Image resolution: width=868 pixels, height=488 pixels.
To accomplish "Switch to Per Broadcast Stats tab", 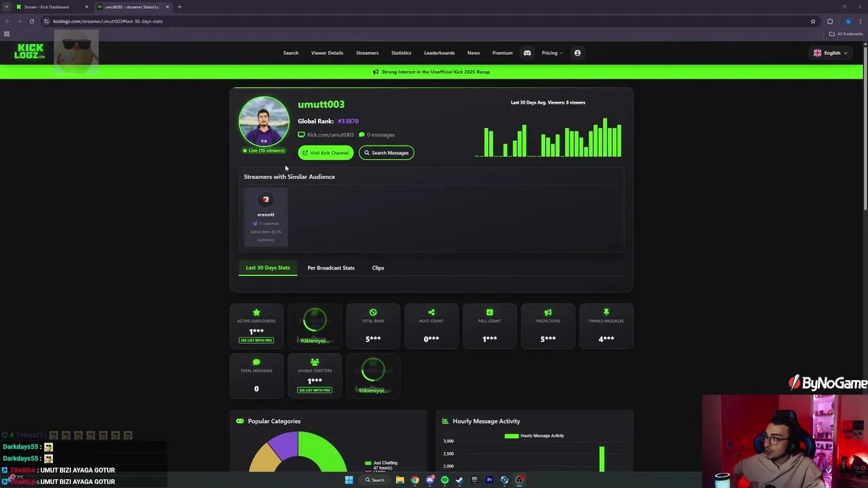I will click(331, 268).
